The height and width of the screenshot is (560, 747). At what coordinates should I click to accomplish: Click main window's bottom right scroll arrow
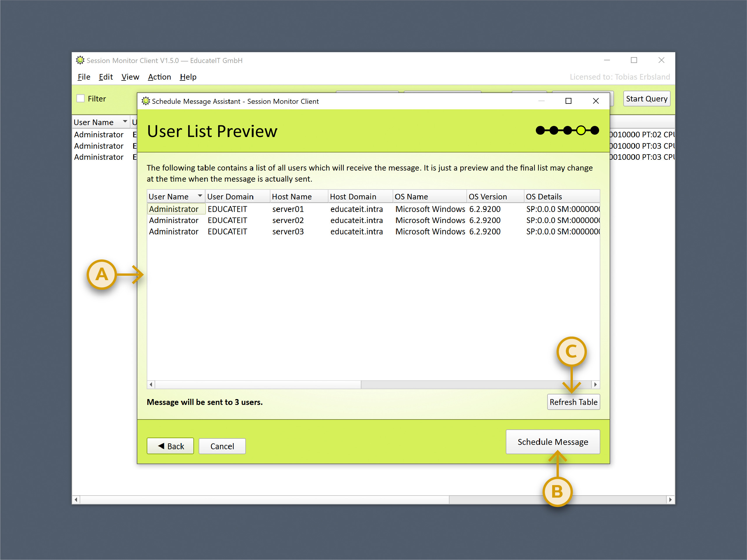point(670,500)
